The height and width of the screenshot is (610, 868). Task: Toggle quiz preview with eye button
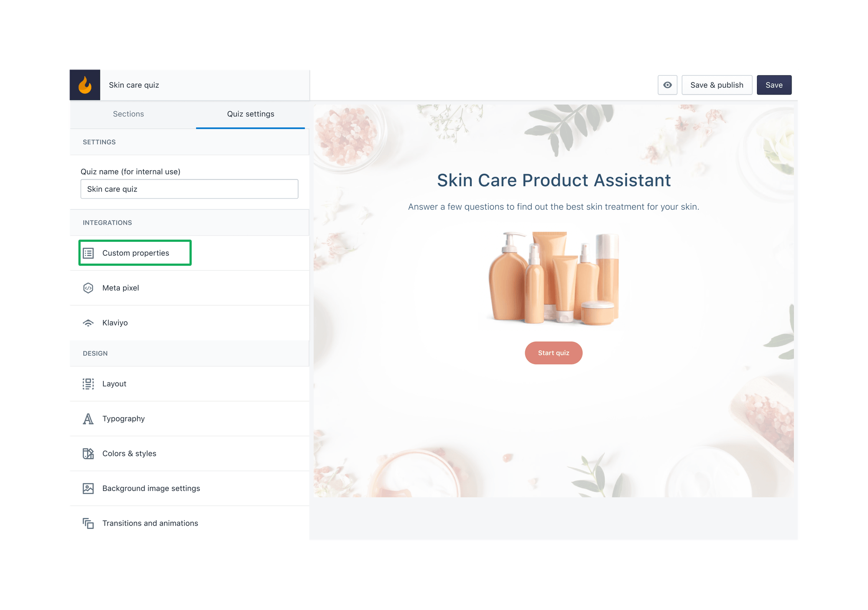pos(667,85)
